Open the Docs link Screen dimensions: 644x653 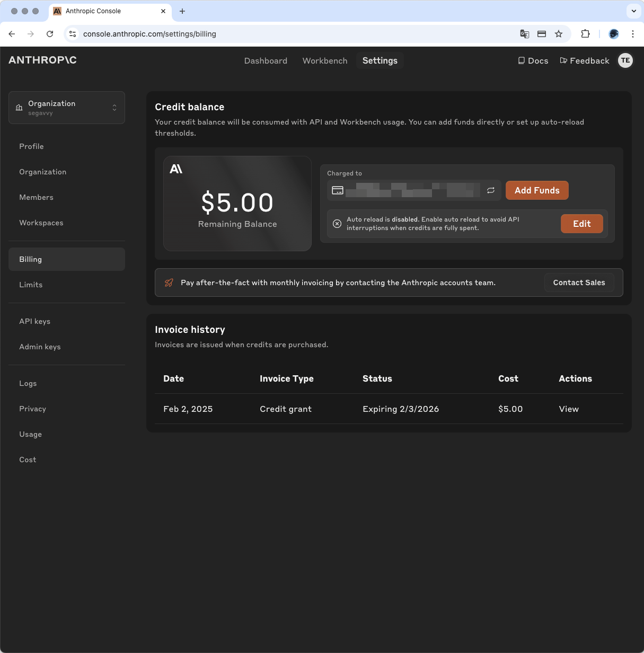pyautogui.click(x=533, y=61)
